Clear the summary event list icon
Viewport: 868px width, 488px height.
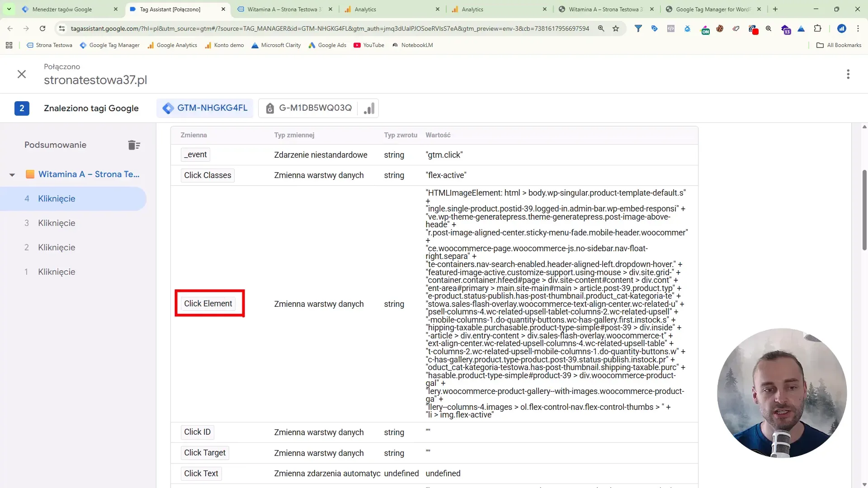(134, 145)
